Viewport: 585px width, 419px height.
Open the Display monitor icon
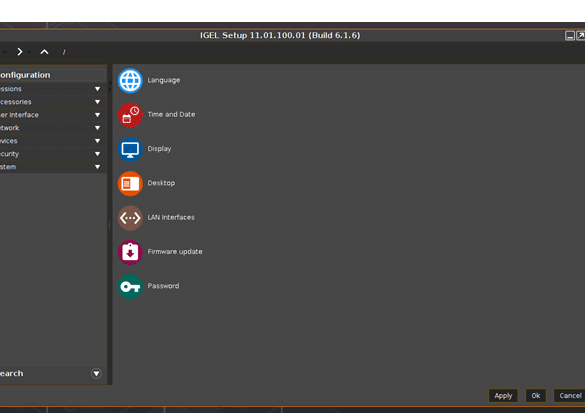(130, 149)
